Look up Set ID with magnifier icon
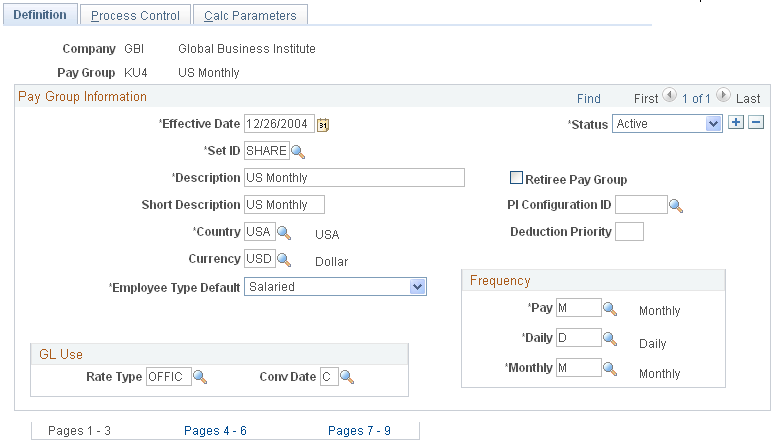This screenshot has height=445, width=779. tap(298, 152)
